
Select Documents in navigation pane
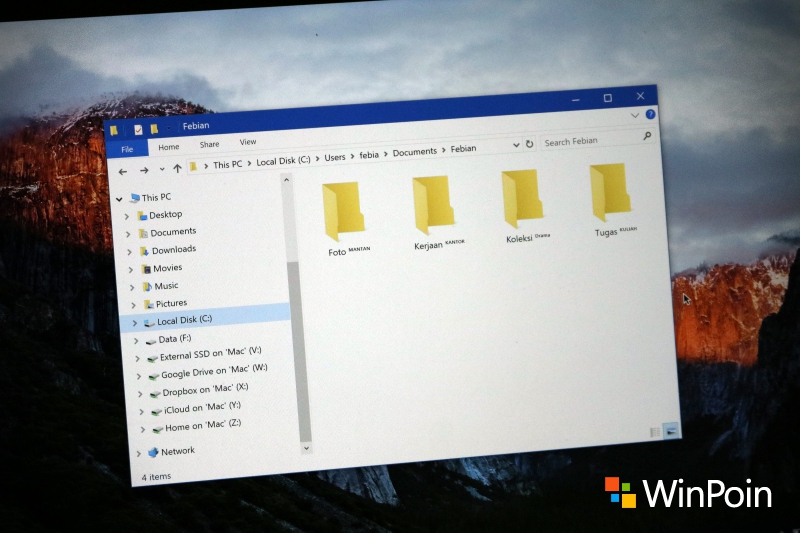coord(167,232)
